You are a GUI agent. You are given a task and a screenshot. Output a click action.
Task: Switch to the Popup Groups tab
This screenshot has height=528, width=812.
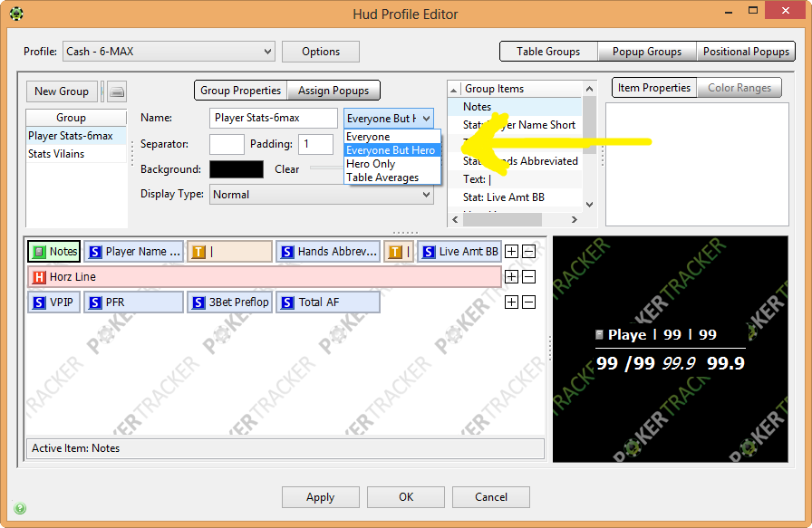647,52
